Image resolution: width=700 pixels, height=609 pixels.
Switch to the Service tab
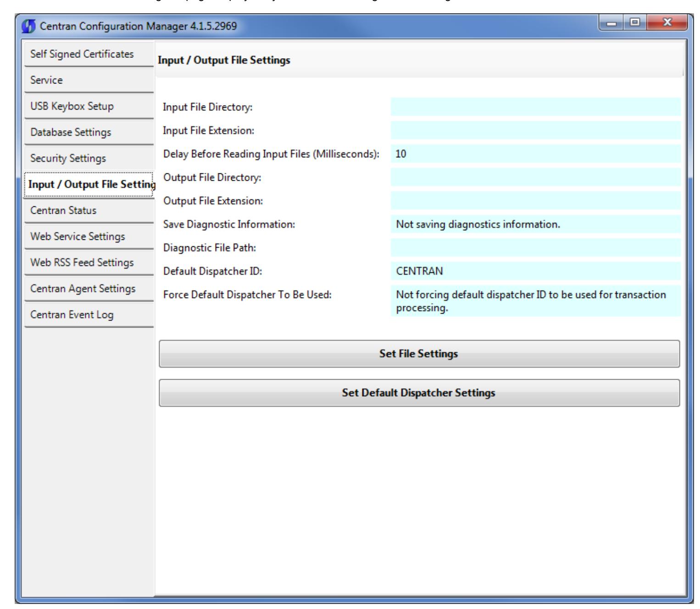[89, 80]
